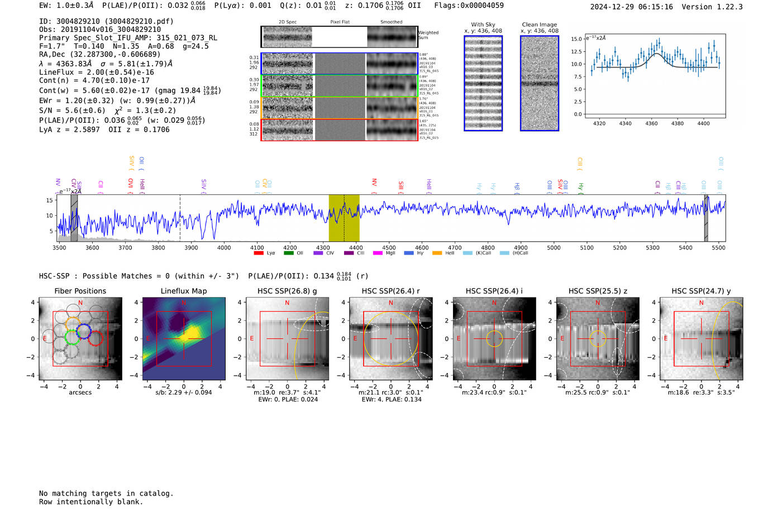Click the HSC-SSP Possible Matches = 0 heading
Screen dimensions: 782x532
(139, 276)
